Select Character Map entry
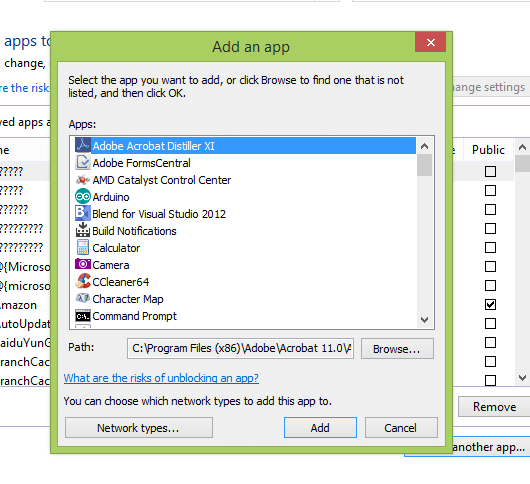Screen dimensions: 530x484 click(245, 299)
